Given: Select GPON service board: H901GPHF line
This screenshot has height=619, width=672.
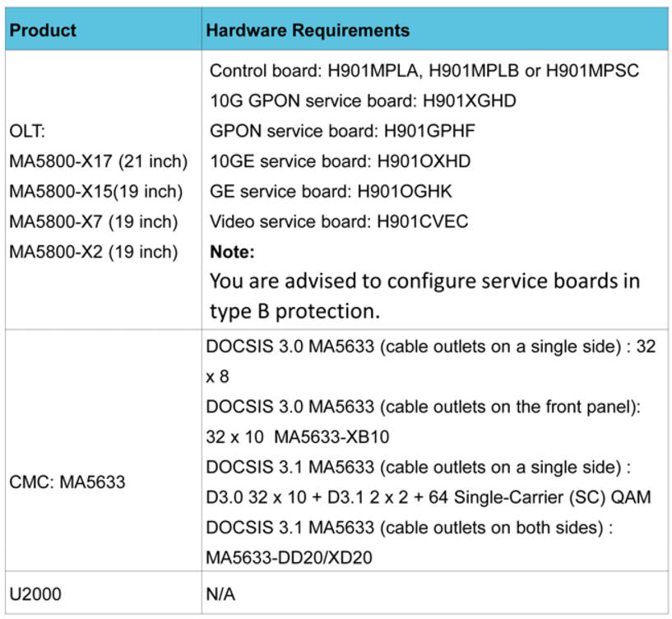Looking at the screenshot, I should point(342,131).
